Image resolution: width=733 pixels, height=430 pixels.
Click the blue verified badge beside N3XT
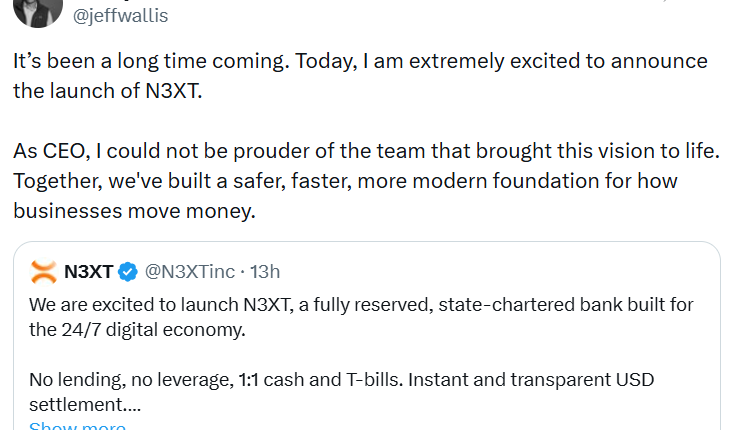[x=129, y=271]
